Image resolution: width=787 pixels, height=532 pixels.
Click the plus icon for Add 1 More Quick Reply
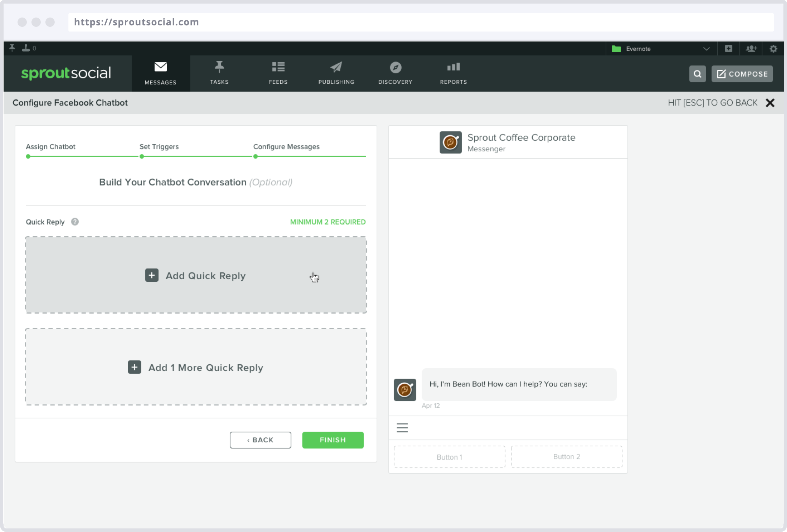(135, 367)
